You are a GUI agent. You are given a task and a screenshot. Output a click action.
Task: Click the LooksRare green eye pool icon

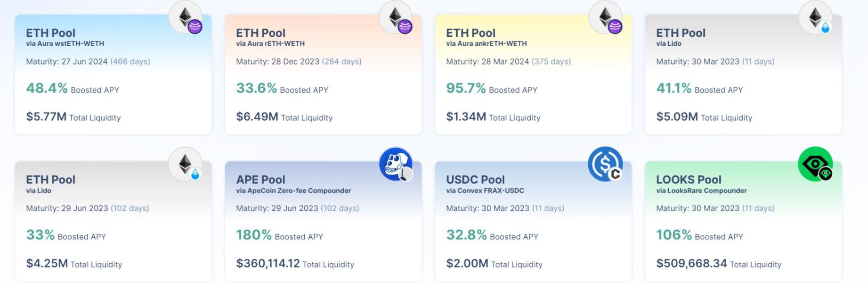click(x=816, y=164)
